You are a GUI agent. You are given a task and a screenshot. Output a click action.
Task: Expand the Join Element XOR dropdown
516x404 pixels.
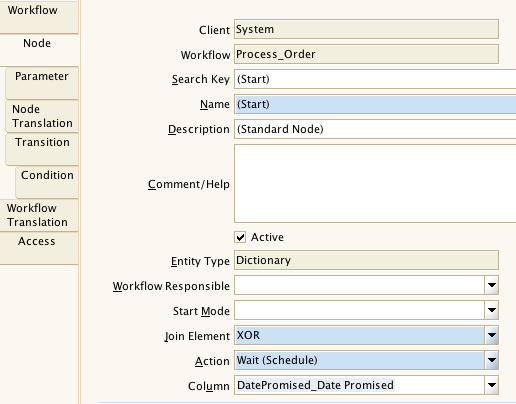pos(492,335)
